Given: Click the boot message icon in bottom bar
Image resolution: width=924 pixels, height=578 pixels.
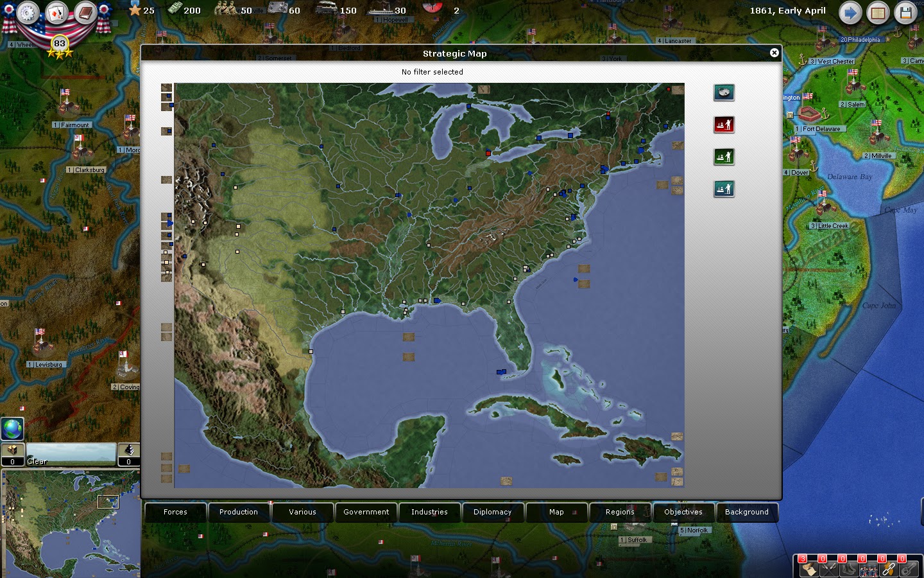Looking at the screenshot, I should (x=848, y=569).
